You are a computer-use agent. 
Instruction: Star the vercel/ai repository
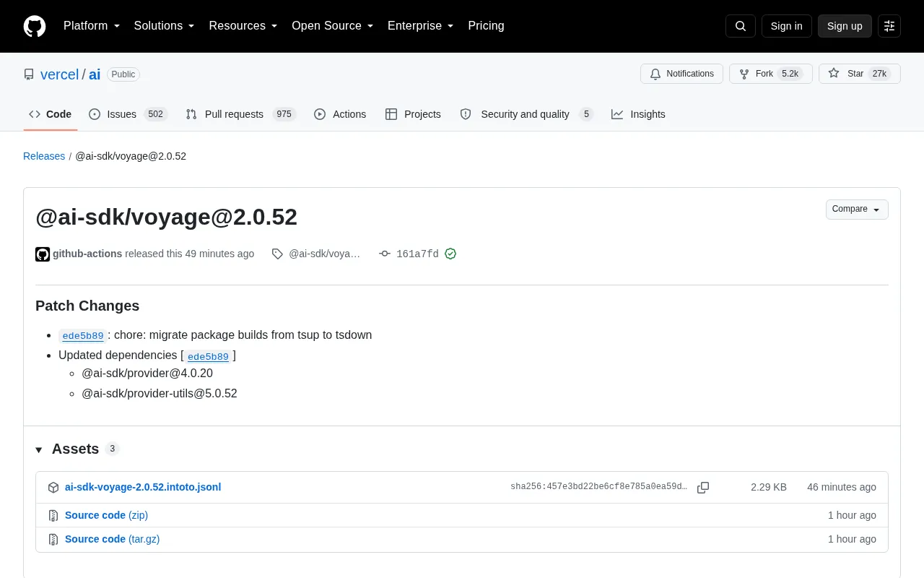(x=860, y=74)
